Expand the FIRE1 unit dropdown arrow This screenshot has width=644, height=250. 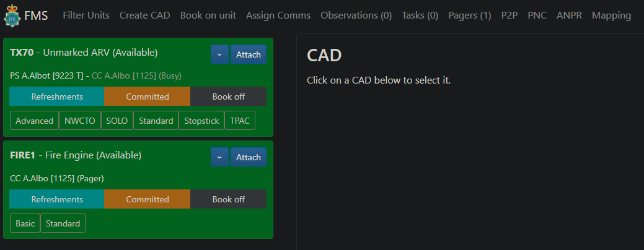[219, 157]
